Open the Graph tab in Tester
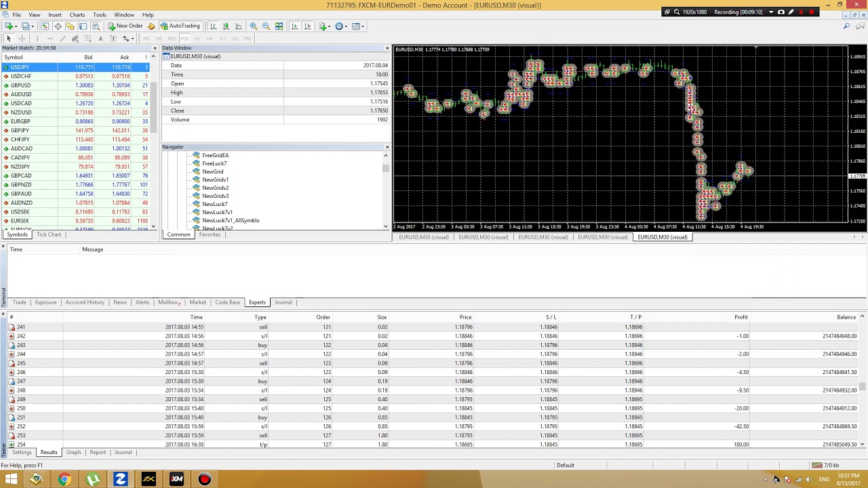The image size is (868, 488). click(73, 452)
